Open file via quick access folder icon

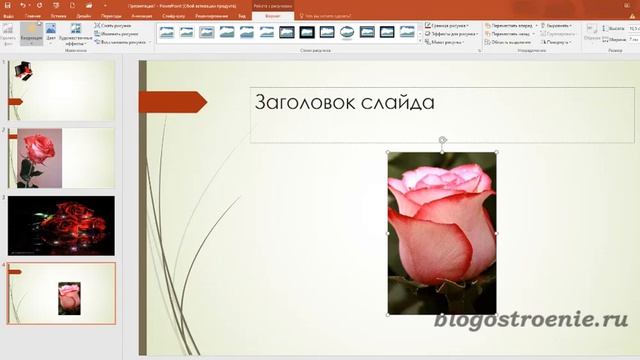89,5
